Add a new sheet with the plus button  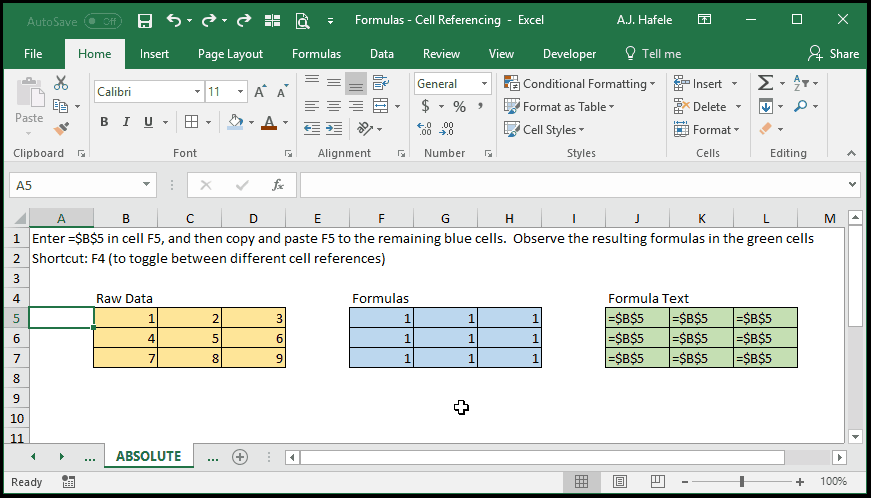tap(240, 457)
